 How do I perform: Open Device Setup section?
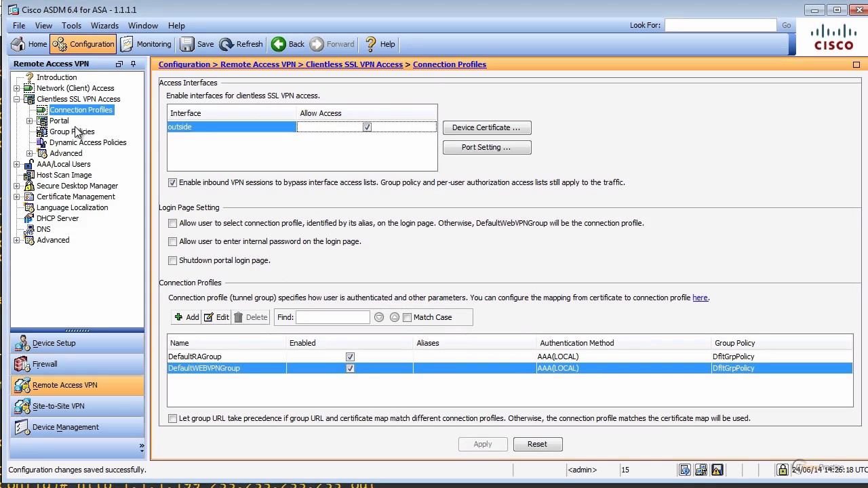77,343
